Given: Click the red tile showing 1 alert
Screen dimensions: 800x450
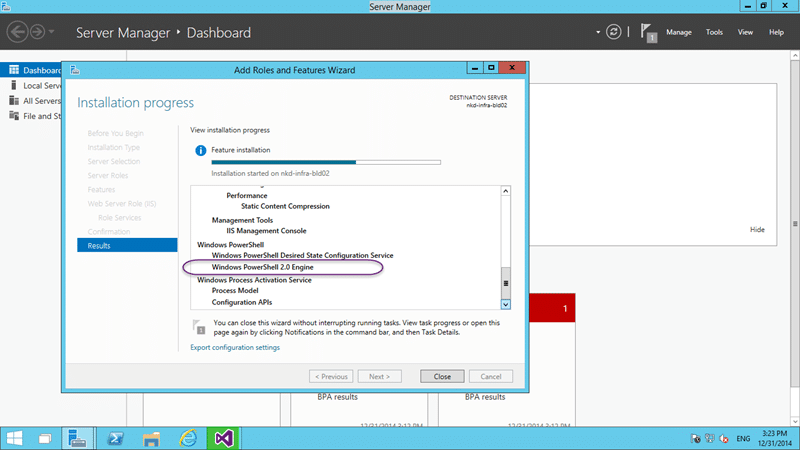Looking at the screenshot, I should (552, 308).
